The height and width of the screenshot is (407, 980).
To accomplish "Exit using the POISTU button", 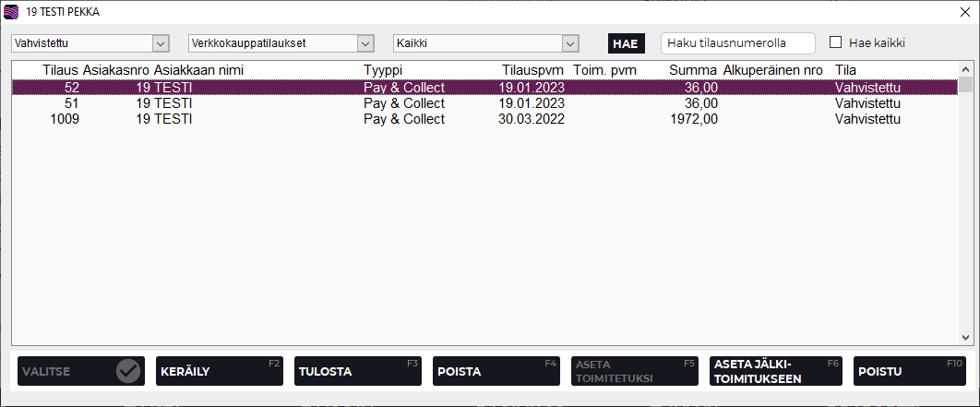I will coord(911,371).
